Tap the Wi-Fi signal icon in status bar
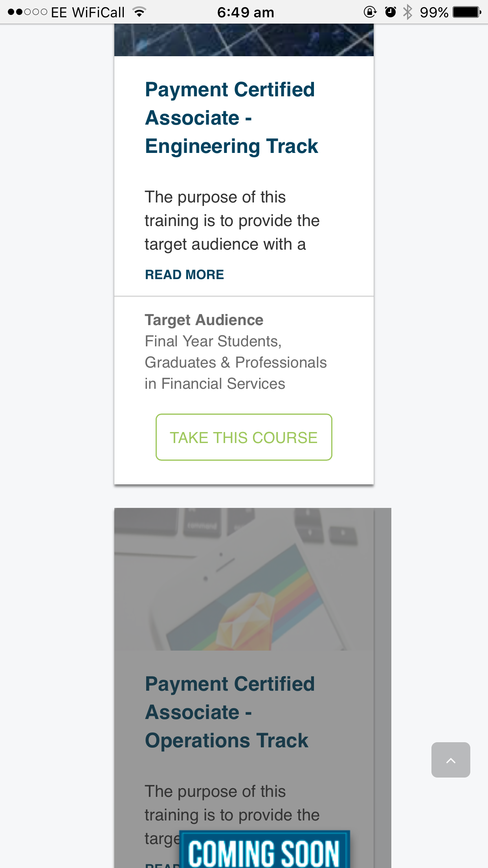 pyautogui.click(x=139, y=12)
